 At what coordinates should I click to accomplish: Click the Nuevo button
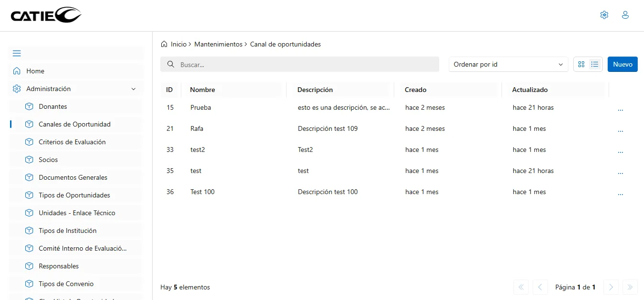pos(622,64)
